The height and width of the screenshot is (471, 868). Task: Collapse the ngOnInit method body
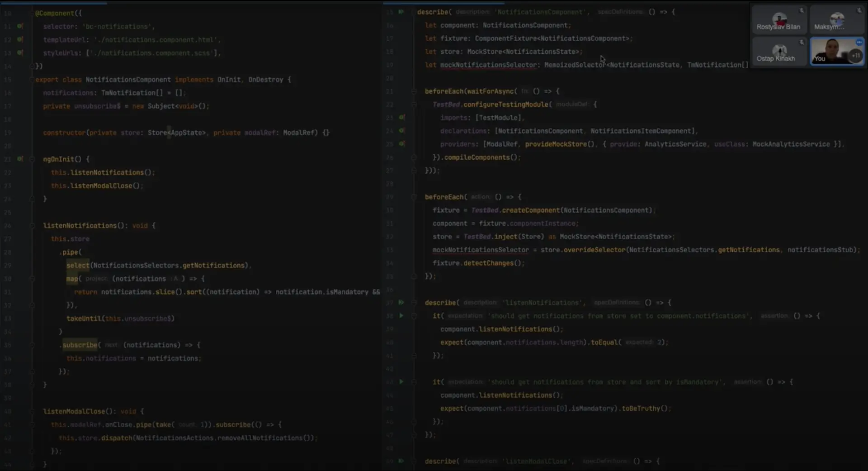pos(32,159)
